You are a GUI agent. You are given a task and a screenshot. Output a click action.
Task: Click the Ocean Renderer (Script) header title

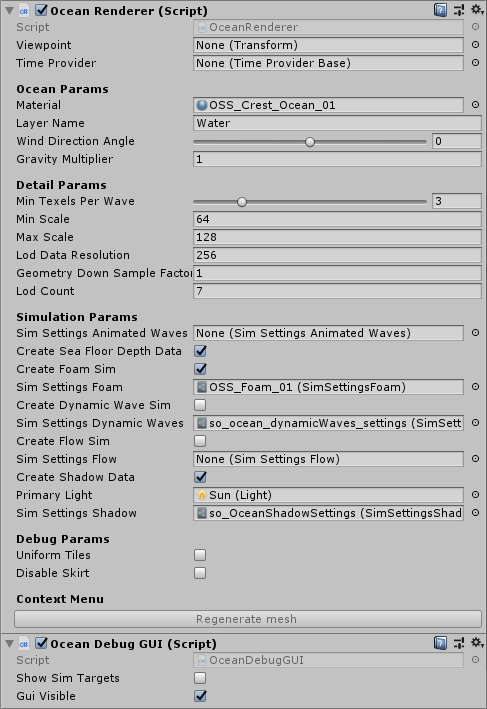coord(129,11)
